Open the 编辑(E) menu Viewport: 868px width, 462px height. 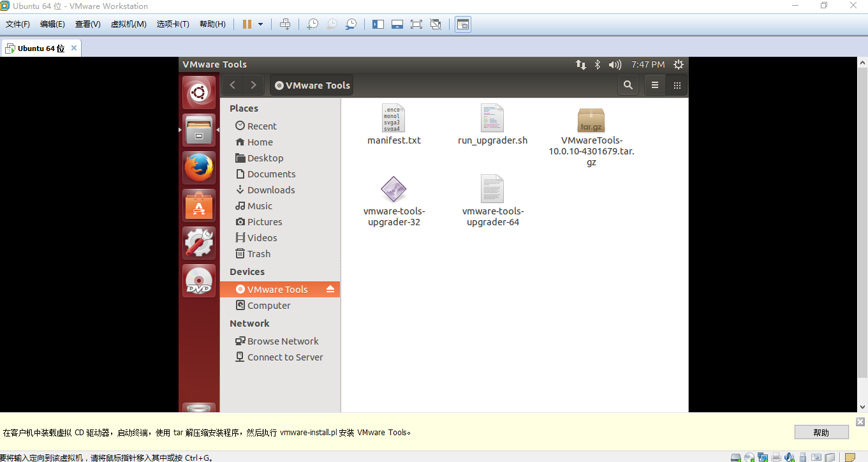point(52,24)
